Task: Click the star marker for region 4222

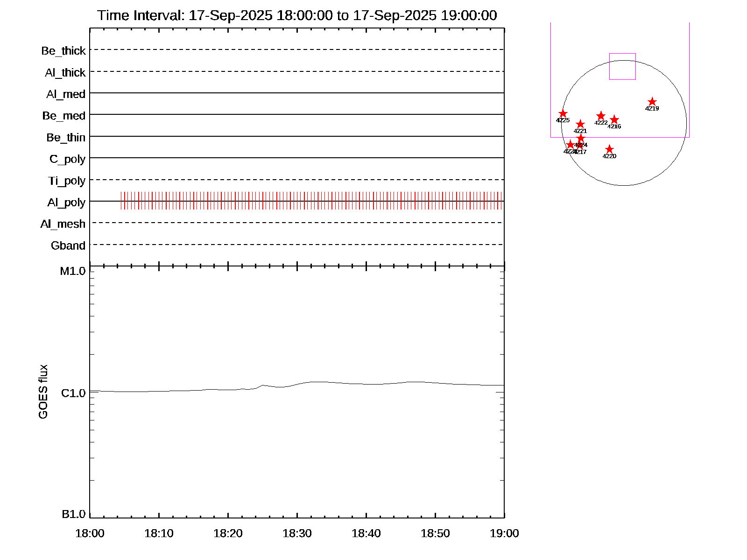Action: 601,116
